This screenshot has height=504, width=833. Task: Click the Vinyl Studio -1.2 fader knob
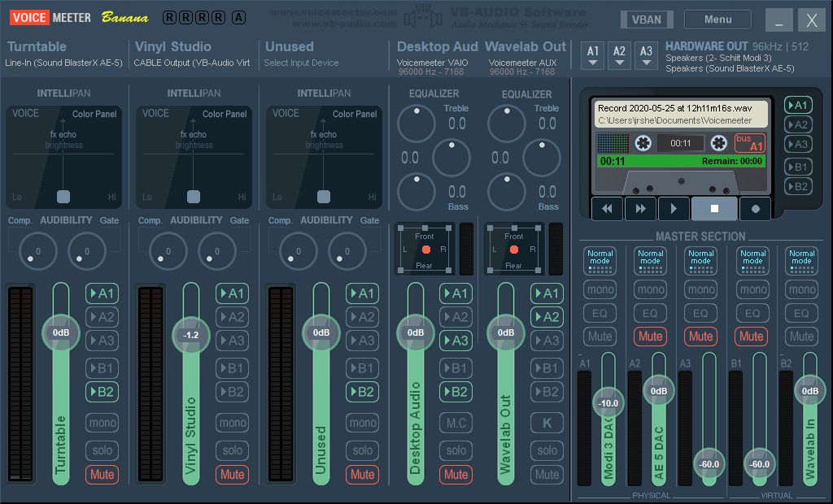click(x=190, y=335)
